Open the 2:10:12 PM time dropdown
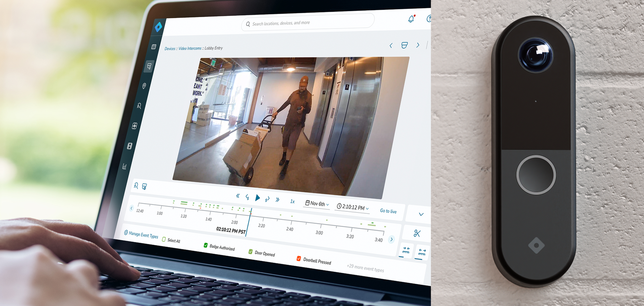The height and width of the screenshot is (306, 644). tap(353, 207)
